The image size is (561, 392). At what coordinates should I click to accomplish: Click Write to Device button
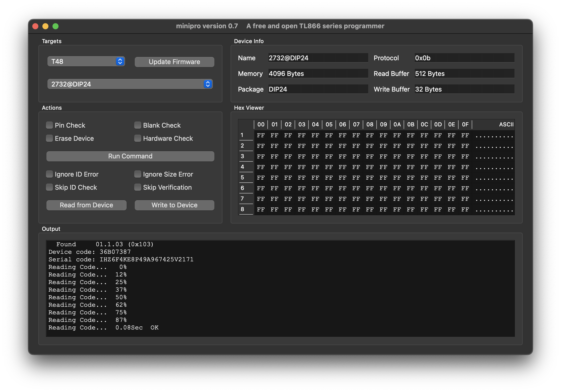click(174, 205)
